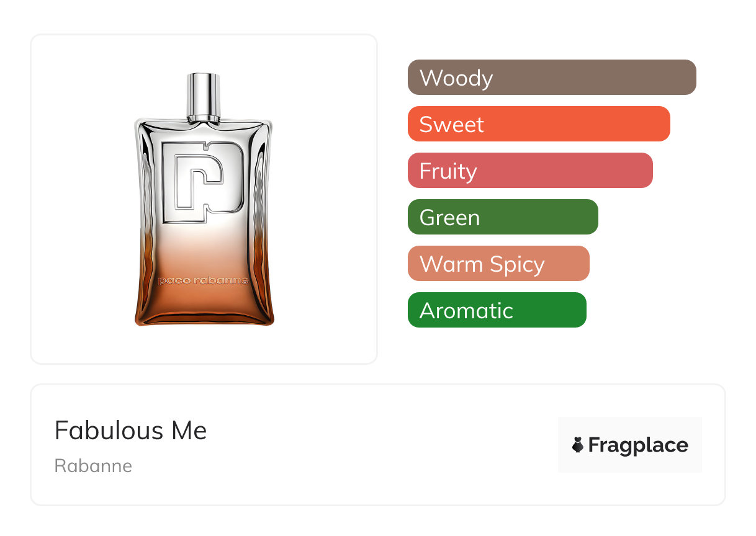Select the Woody accord bar

551,78
